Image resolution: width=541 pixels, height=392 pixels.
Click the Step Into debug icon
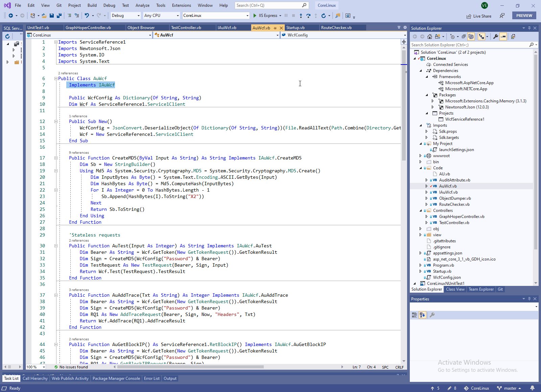pyautogui.click(x=301, y=16)
